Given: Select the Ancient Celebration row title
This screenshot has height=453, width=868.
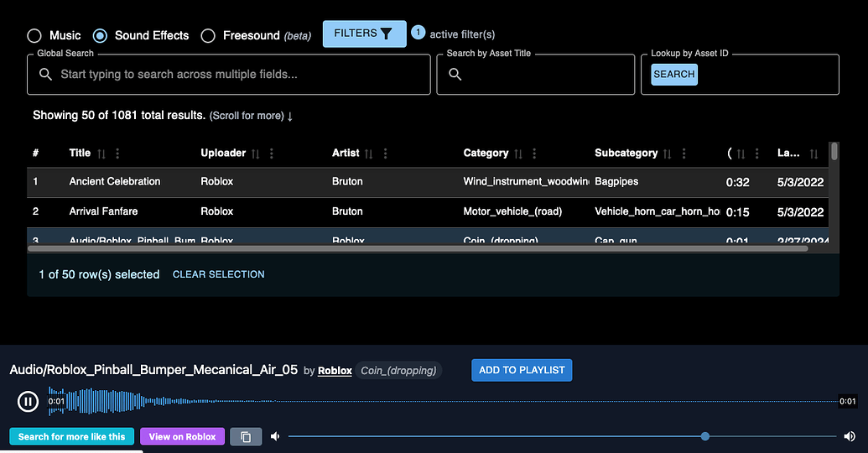Looking at the screenshot, I should pyautogui.click(x=115, y=182).
